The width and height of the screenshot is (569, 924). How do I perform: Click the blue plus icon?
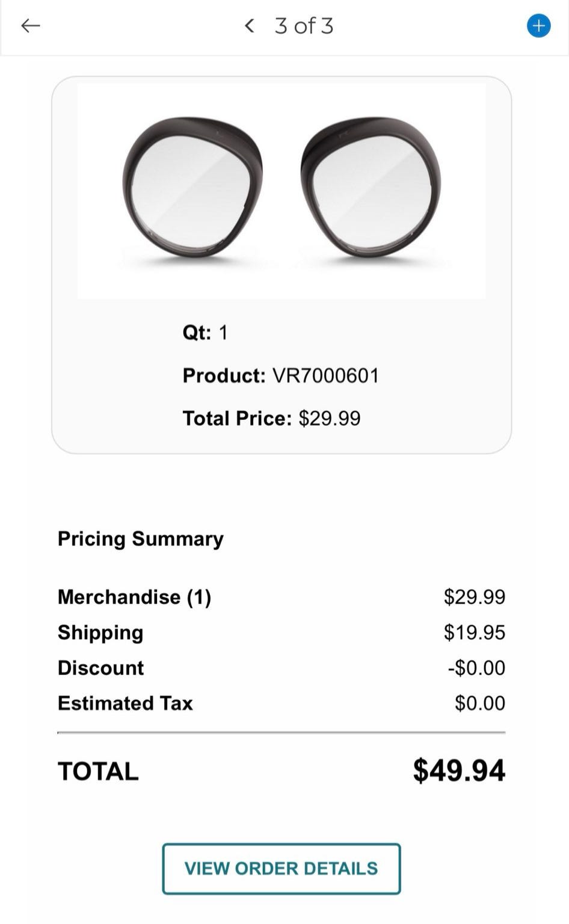(x=538, y=26)
